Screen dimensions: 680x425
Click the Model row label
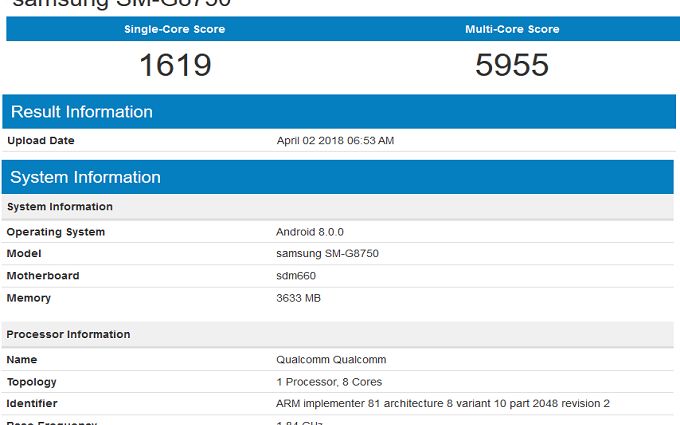pos(24,254)
